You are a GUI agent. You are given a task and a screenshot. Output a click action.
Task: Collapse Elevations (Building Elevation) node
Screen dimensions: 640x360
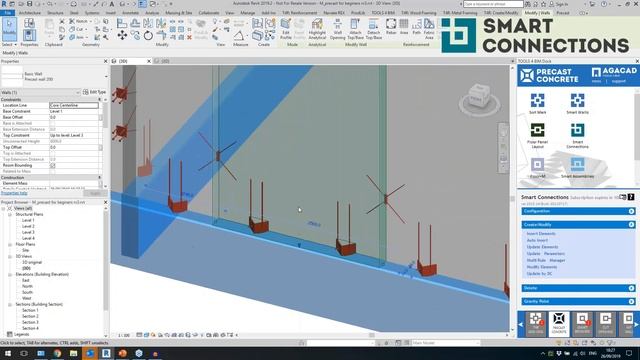(10, 274)
